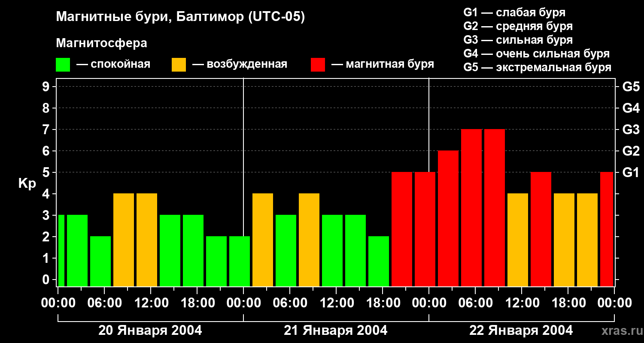Click the '— возбужденная' legend label
Image resolution: width=644 pixels, height=343 pixels.
(240, 64)
